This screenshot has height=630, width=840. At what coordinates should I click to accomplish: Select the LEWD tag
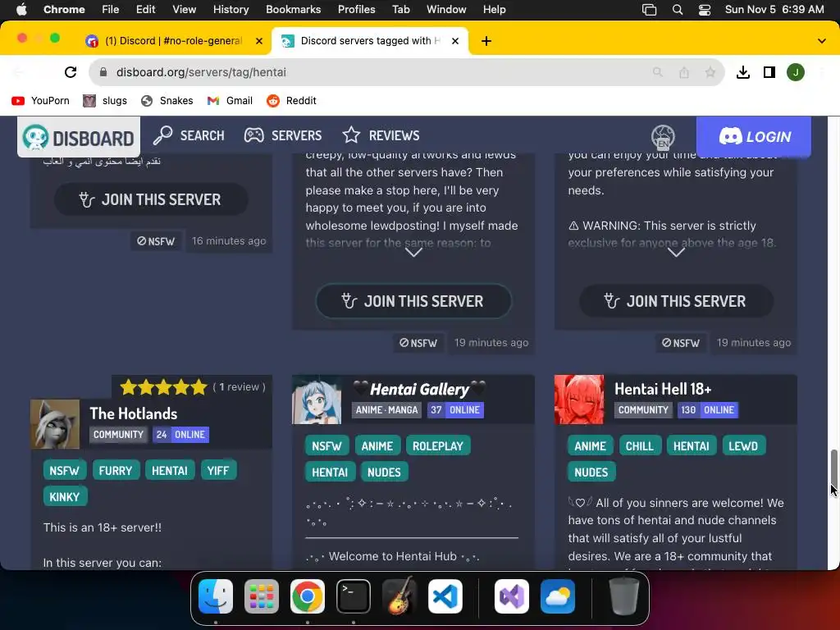click(743, 445)
